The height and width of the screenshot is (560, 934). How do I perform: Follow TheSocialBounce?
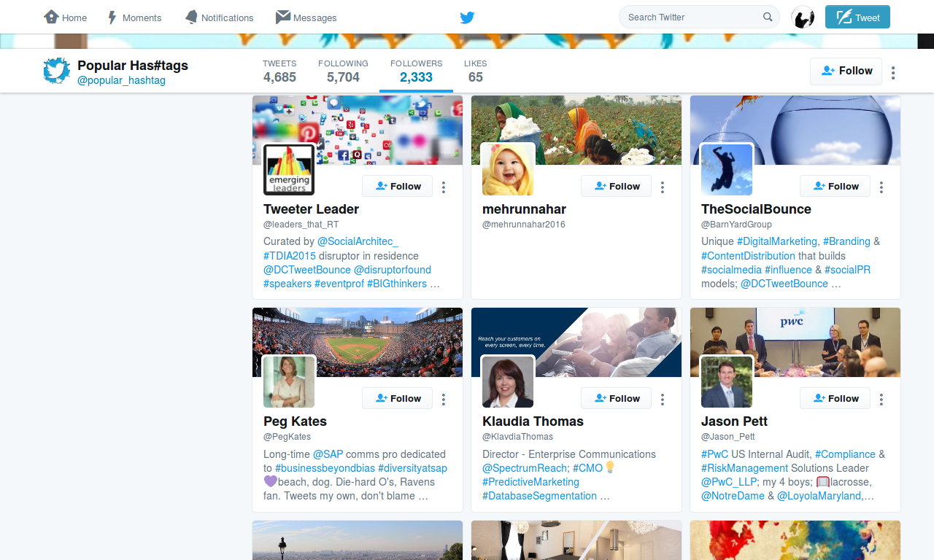835,187
